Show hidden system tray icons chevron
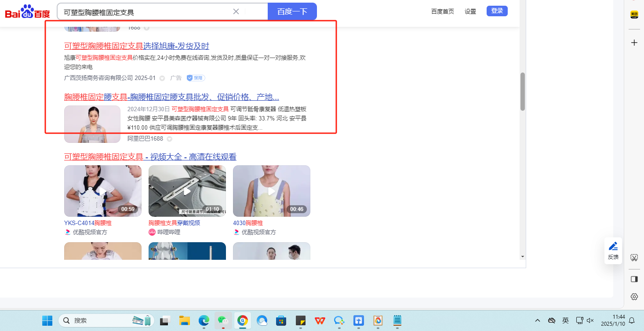Image resolution: width=644 pixels, height=331 pixels. click(x=538, y=320)
